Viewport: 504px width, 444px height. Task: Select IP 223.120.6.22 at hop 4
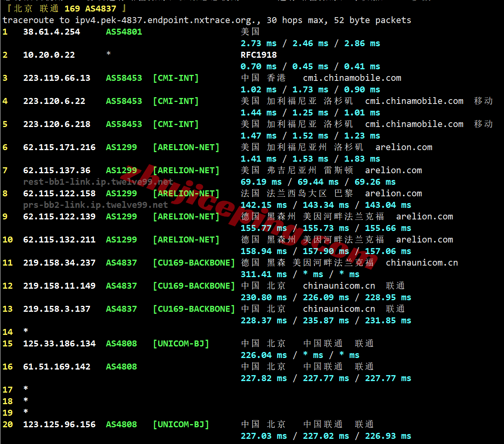click(54, 101)
